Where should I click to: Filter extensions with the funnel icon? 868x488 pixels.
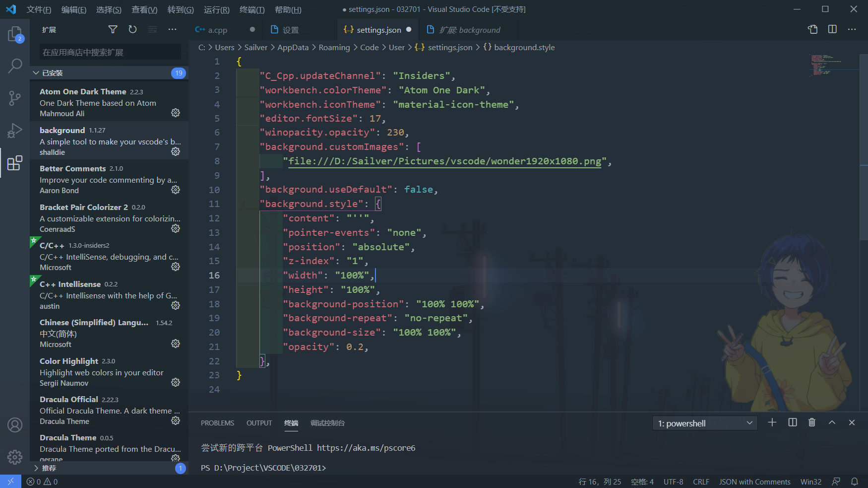tap(113, 29)
